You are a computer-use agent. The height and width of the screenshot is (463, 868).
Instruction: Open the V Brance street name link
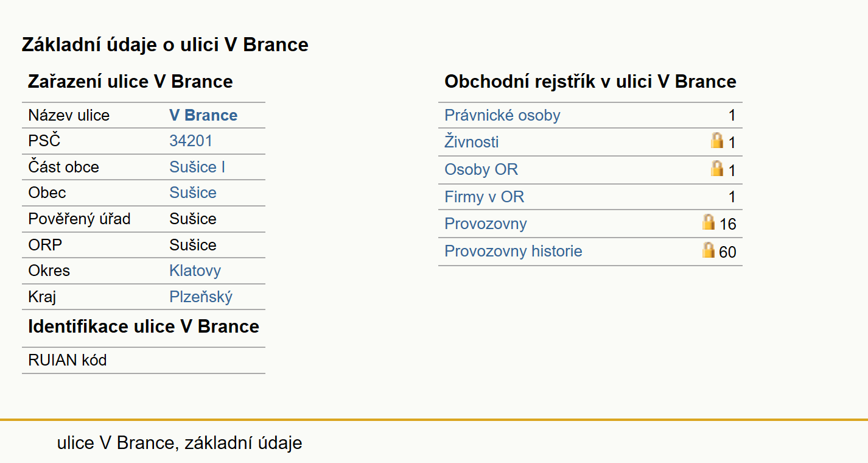(203, 115)
